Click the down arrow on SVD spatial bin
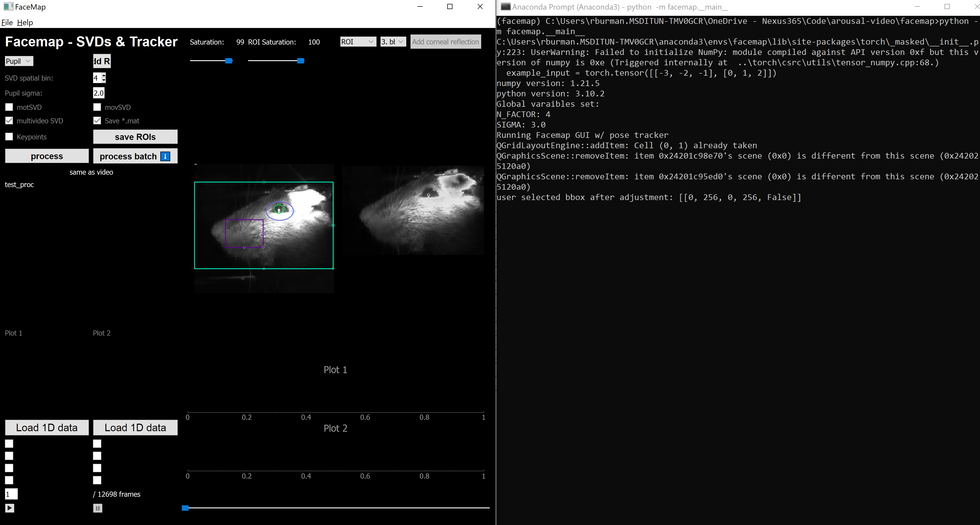Screen dimensions: 980x525 click(104, 80)
